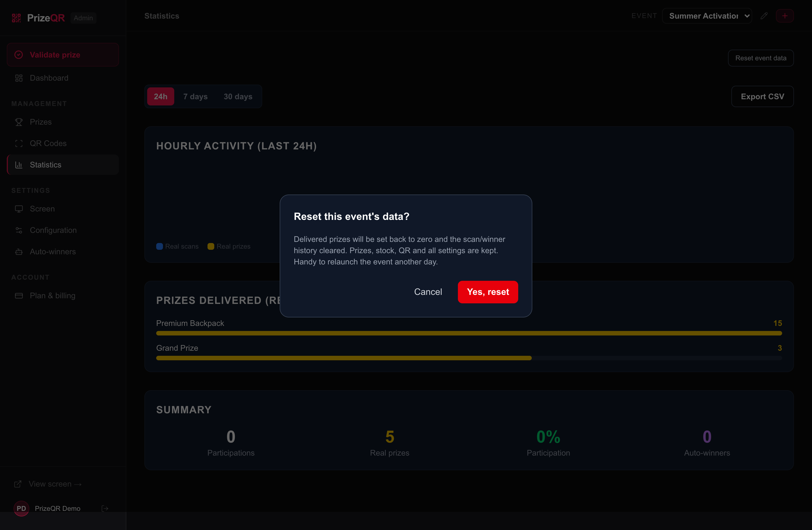Open the Summer Activation event dropdown
This screenshot has width=812, height=530.
pyautogui.click(x=707, y=16)
